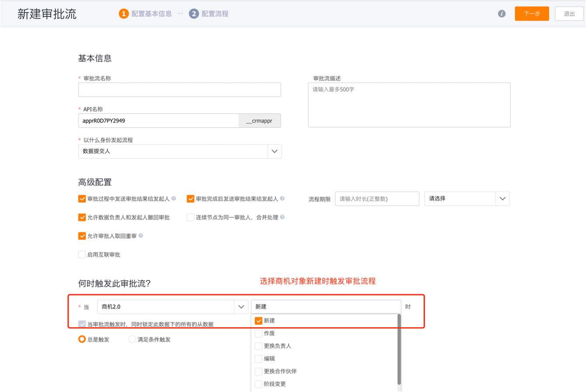
Task: Click help icon next to 审批过程中发送审批结果给发起人
Action: point(174,199)
